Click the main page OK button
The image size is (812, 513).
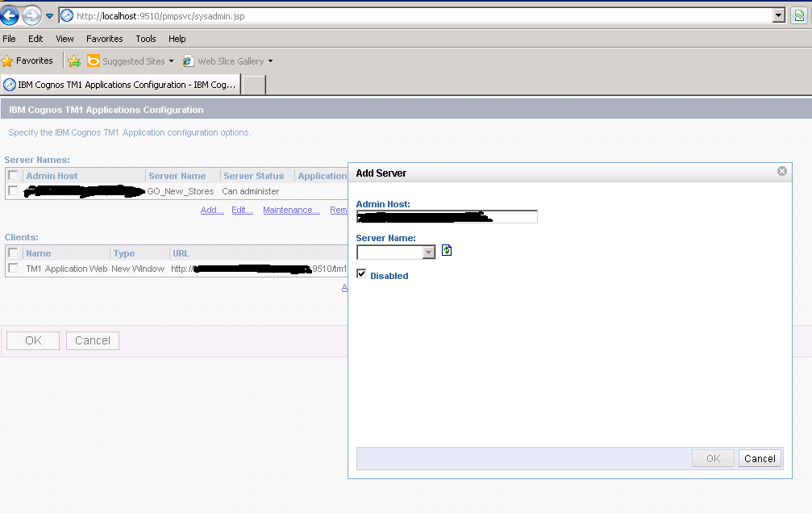pos(33,340)
